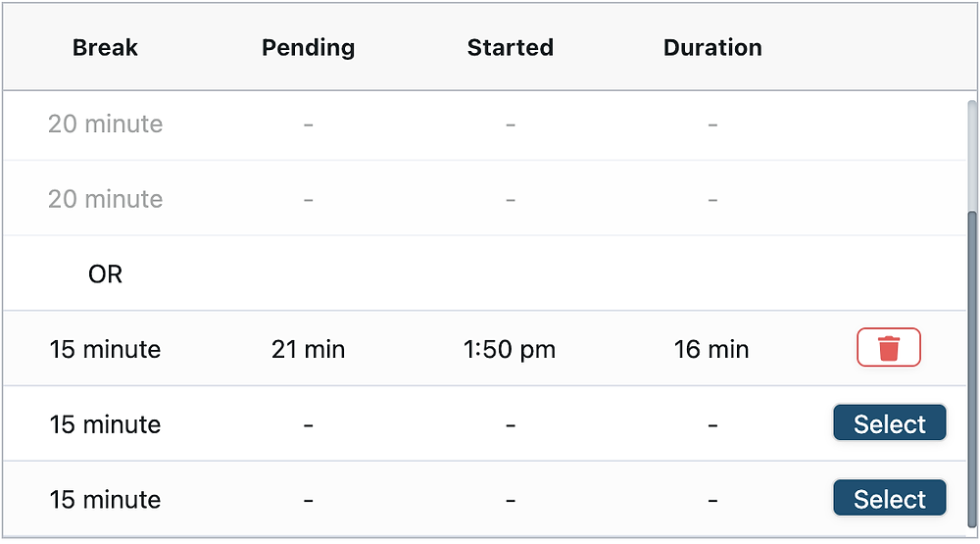Click the Duration column header
The height and width of the screenshot is (544, 980).
[712, 47]
